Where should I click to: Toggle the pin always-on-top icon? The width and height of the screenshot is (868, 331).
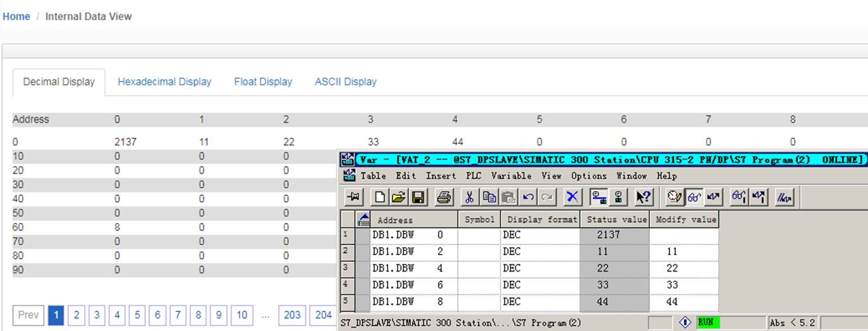pos(353,198)
